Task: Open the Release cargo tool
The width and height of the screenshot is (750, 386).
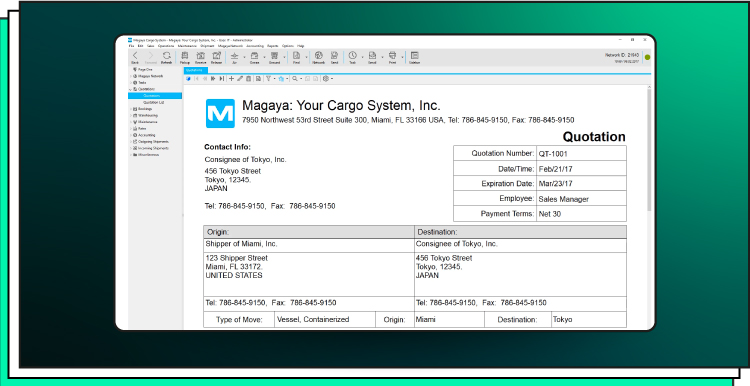Action: [x=216, y=55]
